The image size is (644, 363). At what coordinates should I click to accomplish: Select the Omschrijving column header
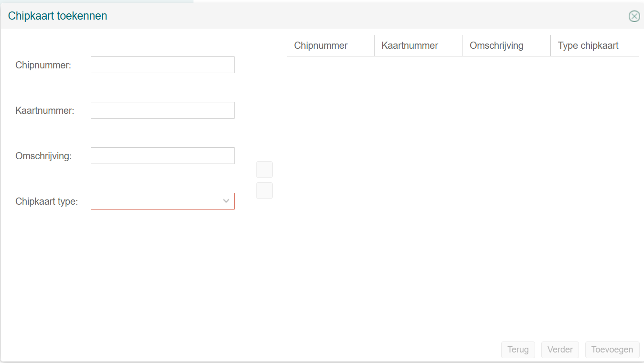pos(496,46)
